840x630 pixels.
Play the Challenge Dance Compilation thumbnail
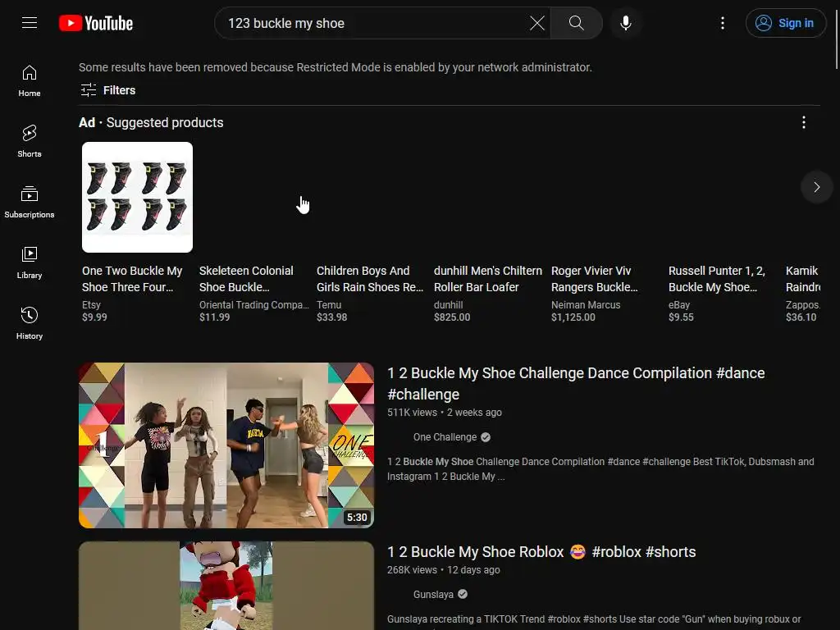[226, 445]
